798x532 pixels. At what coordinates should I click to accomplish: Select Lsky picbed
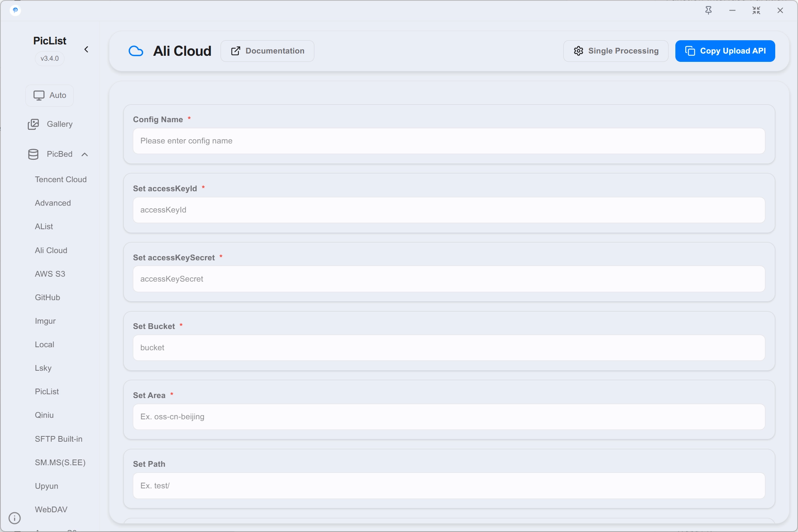click(43, 368)
